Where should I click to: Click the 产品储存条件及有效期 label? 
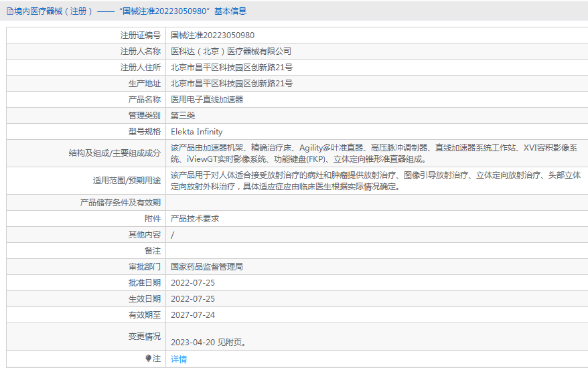pos(120,203)
